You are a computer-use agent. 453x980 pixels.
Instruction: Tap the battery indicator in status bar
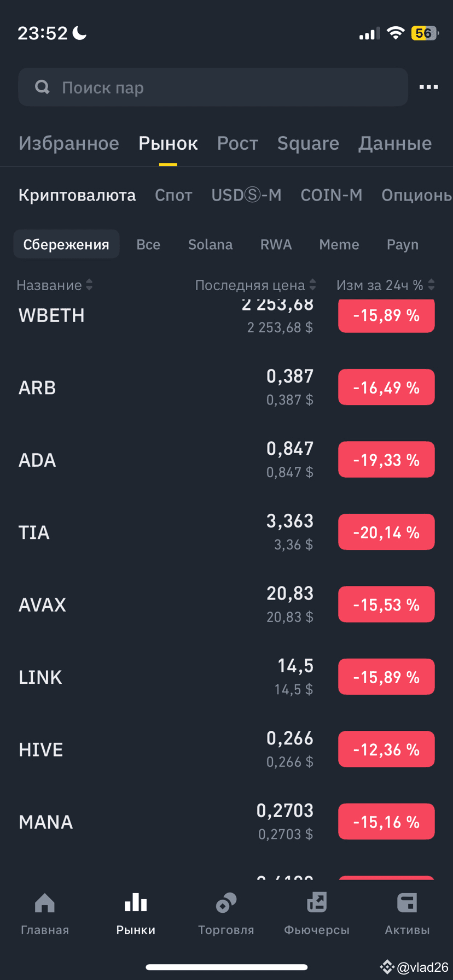coord(425,33)
